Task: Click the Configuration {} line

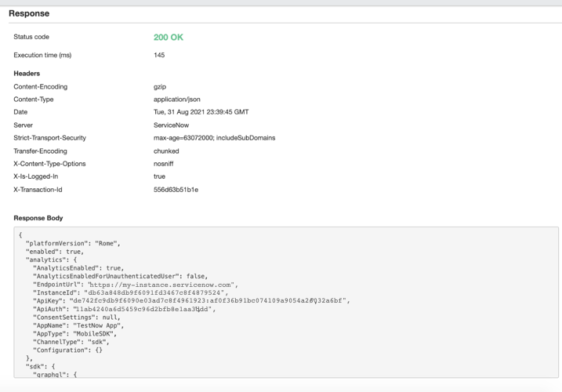Action: pyautogui.click(x=67, y=350)
